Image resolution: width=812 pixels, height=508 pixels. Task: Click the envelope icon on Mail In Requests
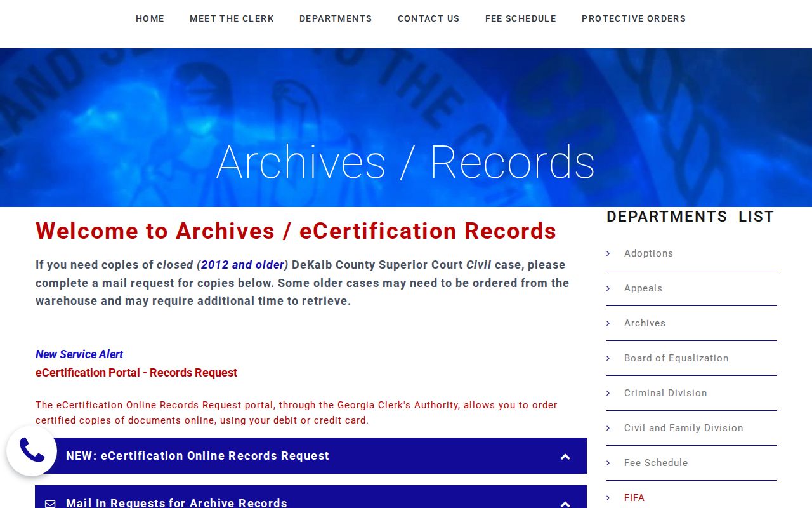tap(50, 504)
